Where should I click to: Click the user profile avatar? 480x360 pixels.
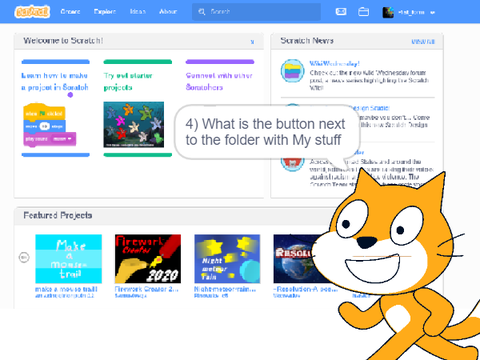click(x=388, y=12)
